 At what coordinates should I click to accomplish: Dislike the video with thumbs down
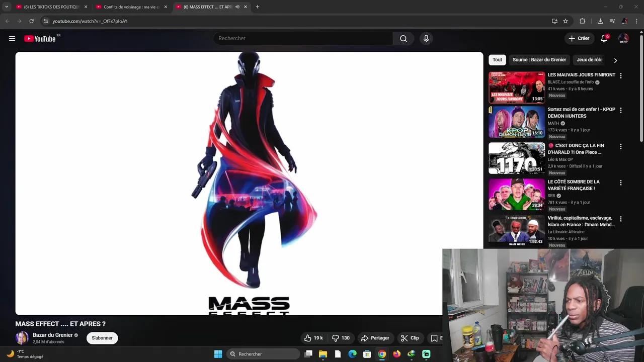click(x=341, y=338)
